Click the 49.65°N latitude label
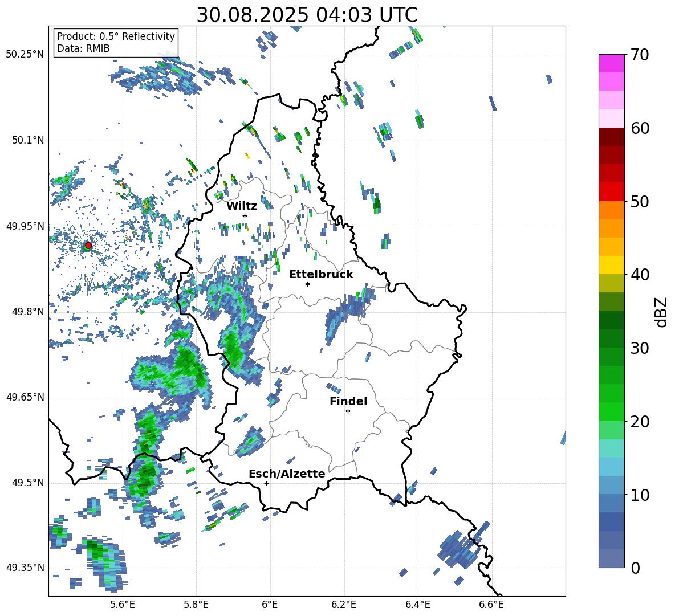 coord(25,398)
